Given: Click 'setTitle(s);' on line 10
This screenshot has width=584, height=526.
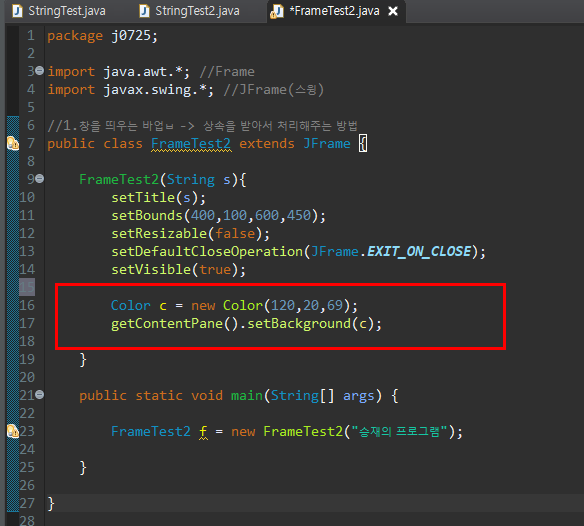Looking at the screenshot, I should [158, 198].
